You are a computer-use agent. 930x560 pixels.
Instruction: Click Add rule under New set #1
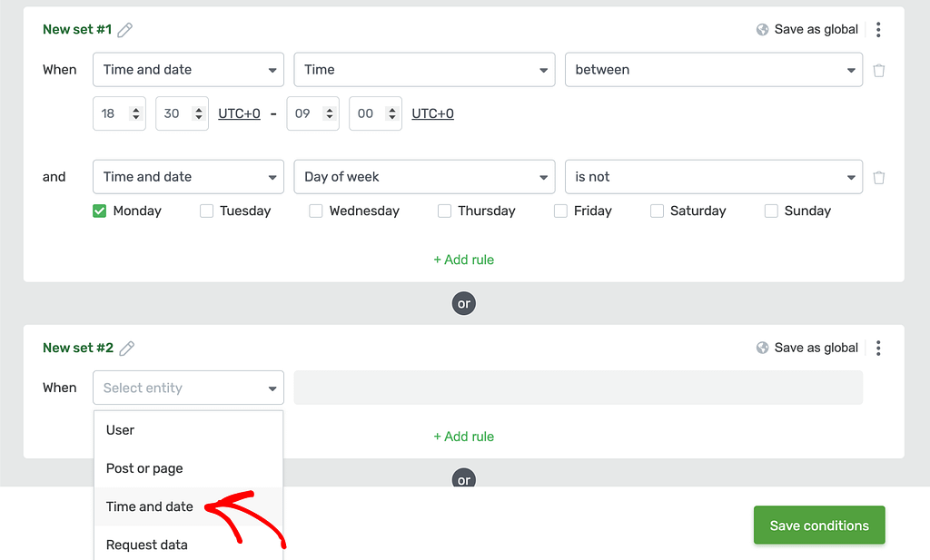point(464,260)
